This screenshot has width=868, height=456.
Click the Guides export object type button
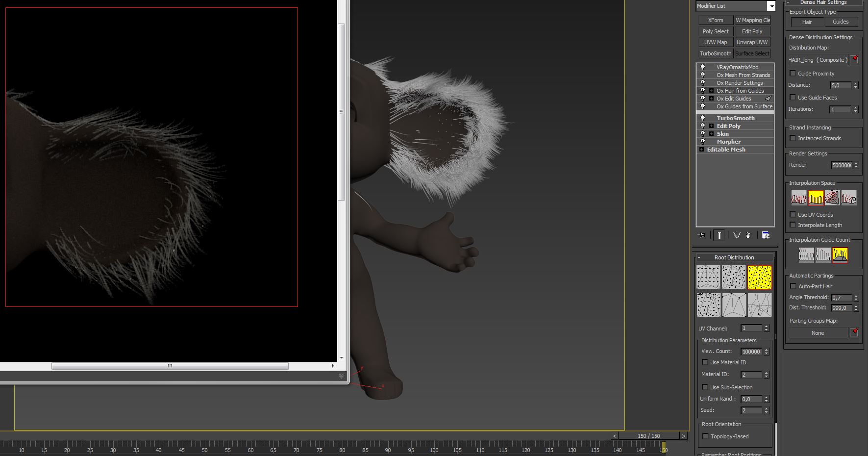pos(840,22)
